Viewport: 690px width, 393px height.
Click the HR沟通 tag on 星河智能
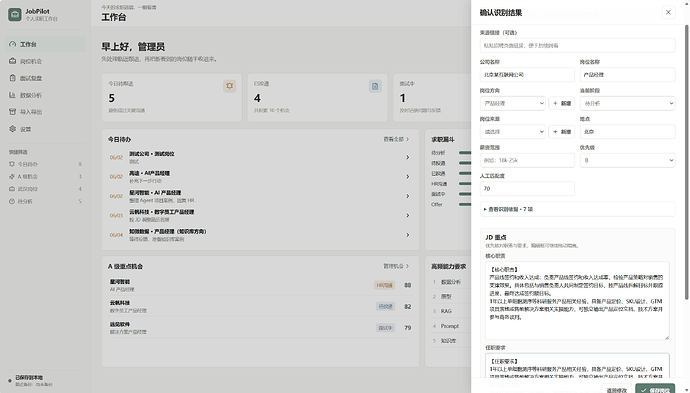[384, 285]
